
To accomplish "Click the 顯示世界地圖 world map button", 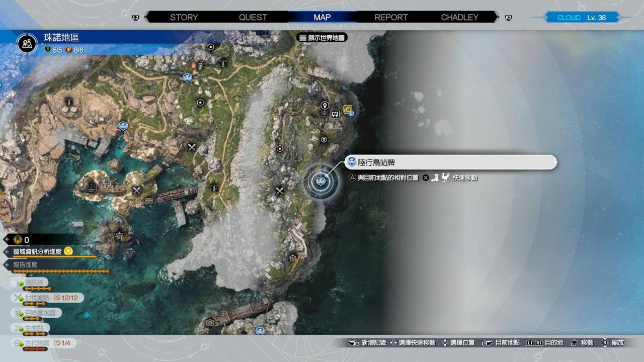I will [x=323, y=38].
